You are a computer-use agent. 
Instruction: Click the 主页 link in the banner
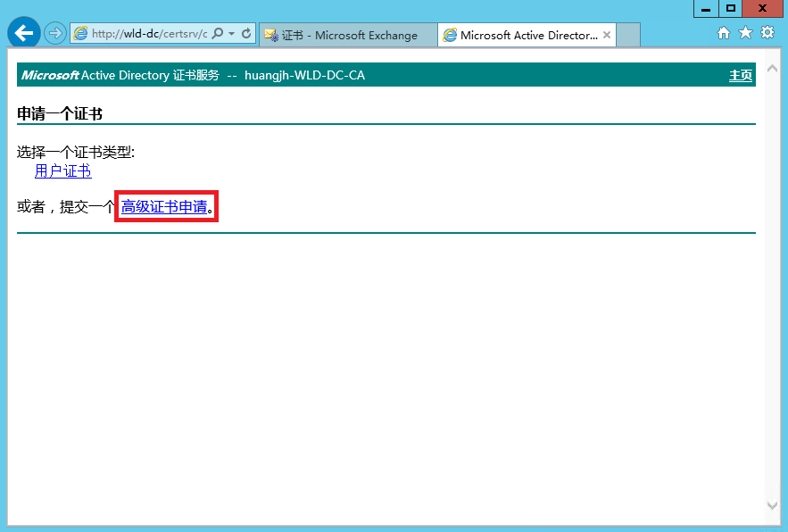(x=741, y=75)
